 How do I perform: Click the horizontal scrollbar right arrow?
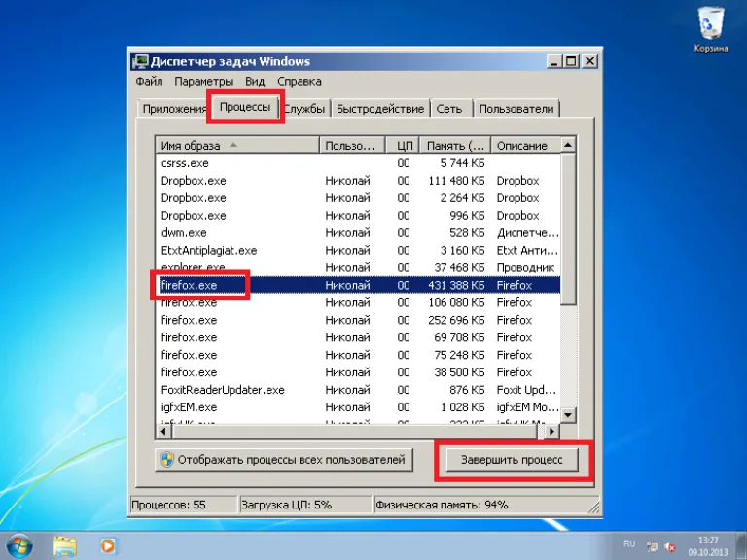[x=551, y=432]
